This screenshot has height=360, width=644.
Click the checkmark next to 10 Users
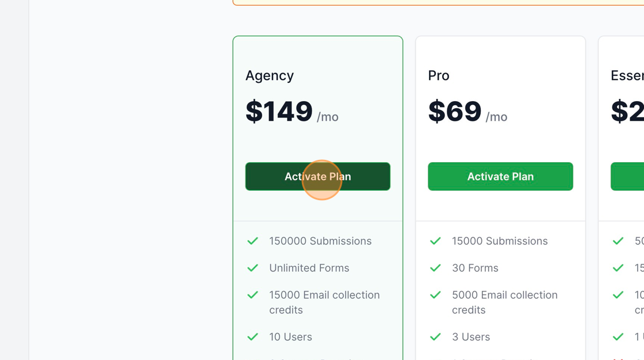click(252, 337)
